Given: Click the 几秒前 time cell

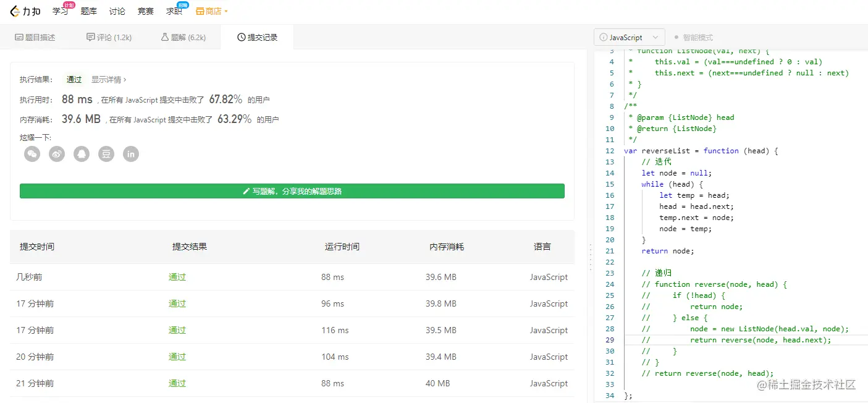Looking at the screenshot, I should pos(29,277).
